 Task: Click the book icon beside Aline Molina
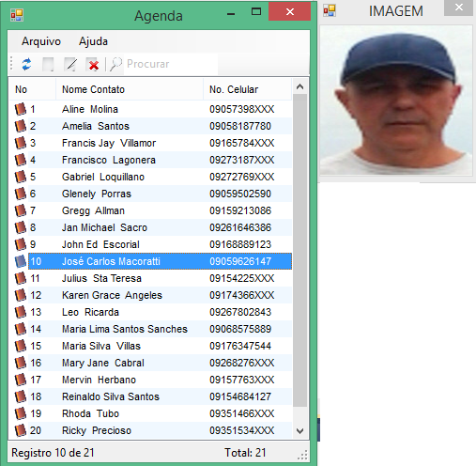coord(21,109)
